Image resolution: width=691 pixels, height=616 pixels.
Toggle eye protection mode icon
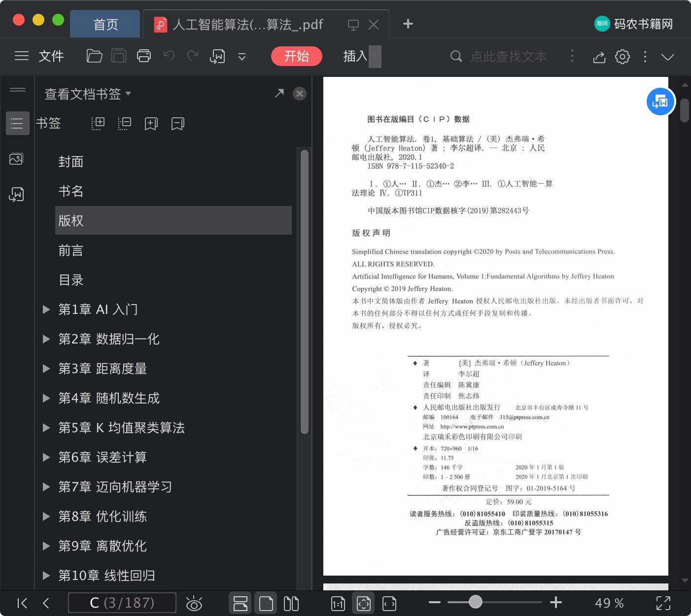tap(194, 603)
